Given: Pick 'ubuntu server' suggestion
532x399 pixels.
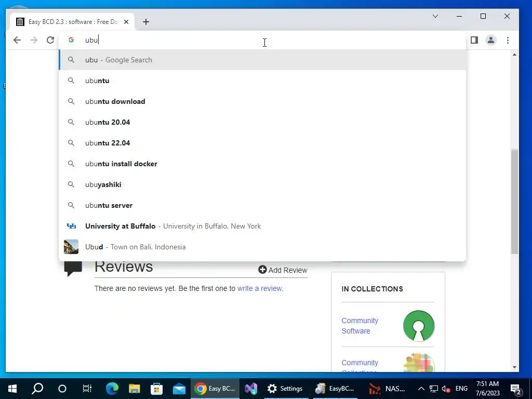Looking at the screenshot, I should pyautogui.click(x=262, y=205).
